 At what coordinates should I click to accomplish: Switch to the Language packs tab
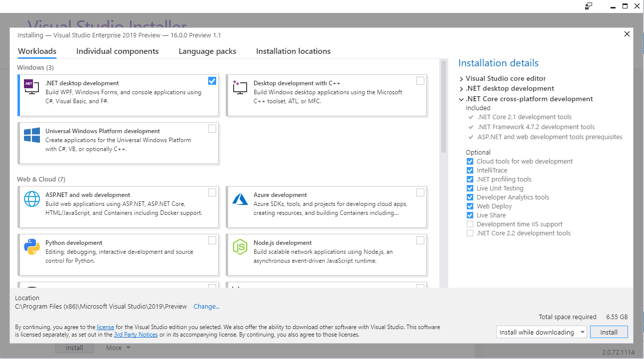pyautogui.click(x=207, y=51)
